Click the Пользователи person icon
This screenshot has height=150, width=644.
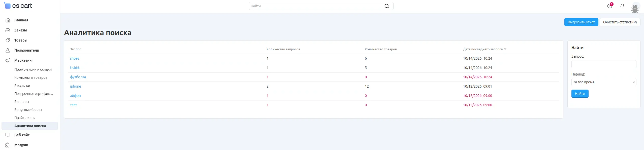pyautogui.click(x=8, y=50)
